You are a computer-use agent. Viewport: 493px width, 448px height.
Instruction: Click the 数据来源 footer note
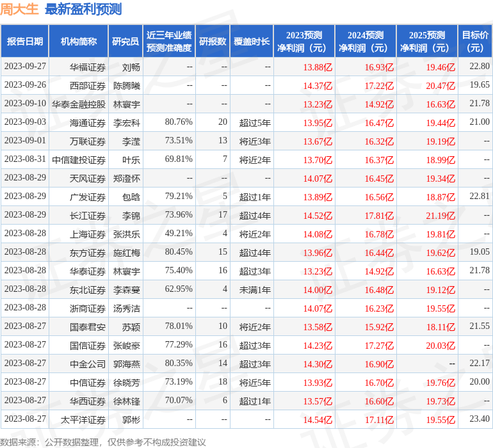[x=103, y=442]
